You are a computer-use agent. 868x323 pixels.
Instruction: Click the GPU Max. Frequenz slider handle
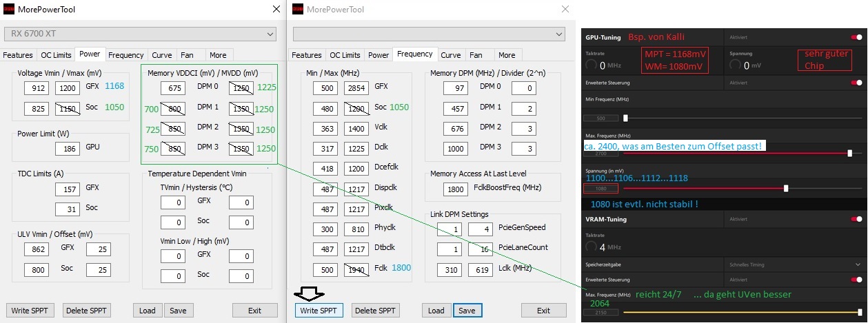pyautogui.click(x=850, y=153)
